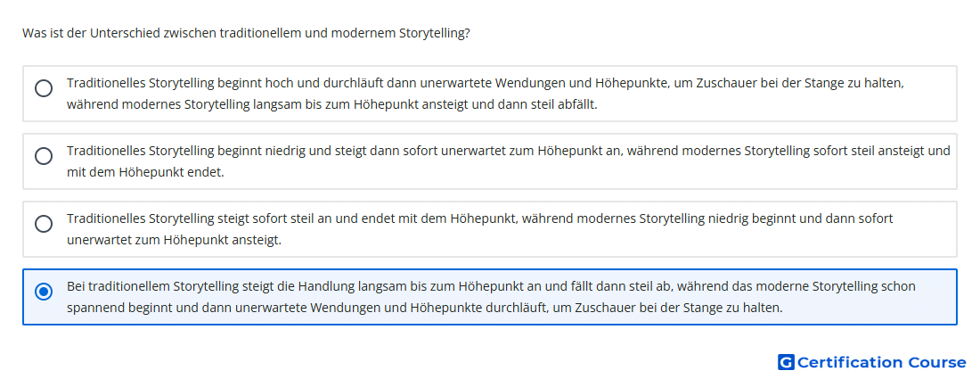This screenshot has width=980, height=379.
Task: Click line 'spannend beginnt und dann unerwartete Wendungen'
Action: point(424,308)
